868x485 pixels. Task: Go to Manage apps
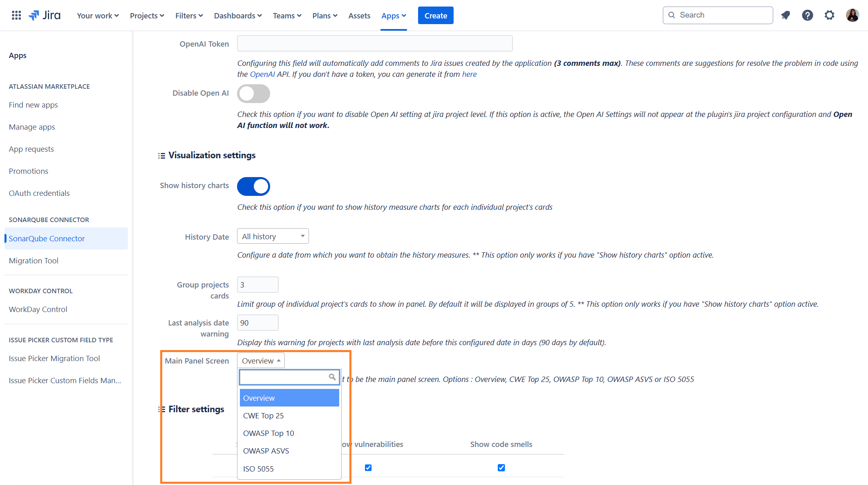(32, 127)
